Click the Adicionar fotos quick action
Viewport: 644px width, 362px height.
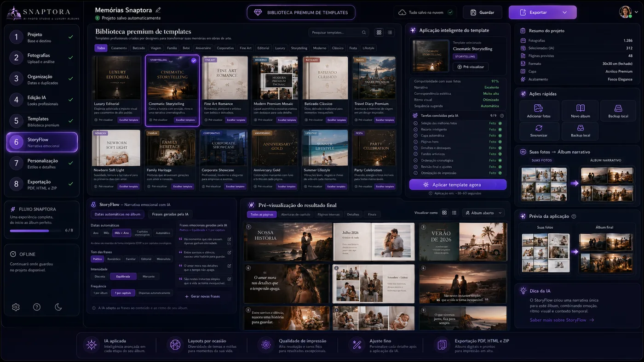point(539,111)
